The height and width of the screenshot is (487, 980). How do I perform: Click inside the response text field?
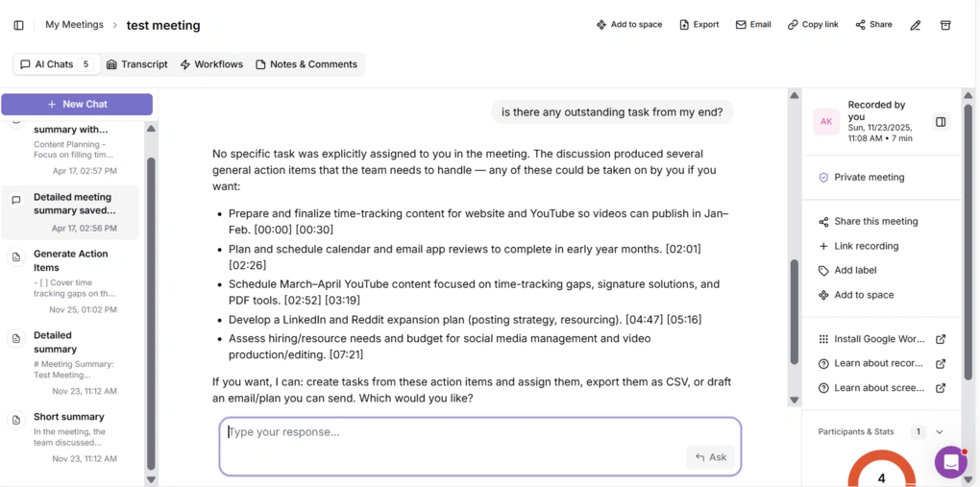coord(452,432)
